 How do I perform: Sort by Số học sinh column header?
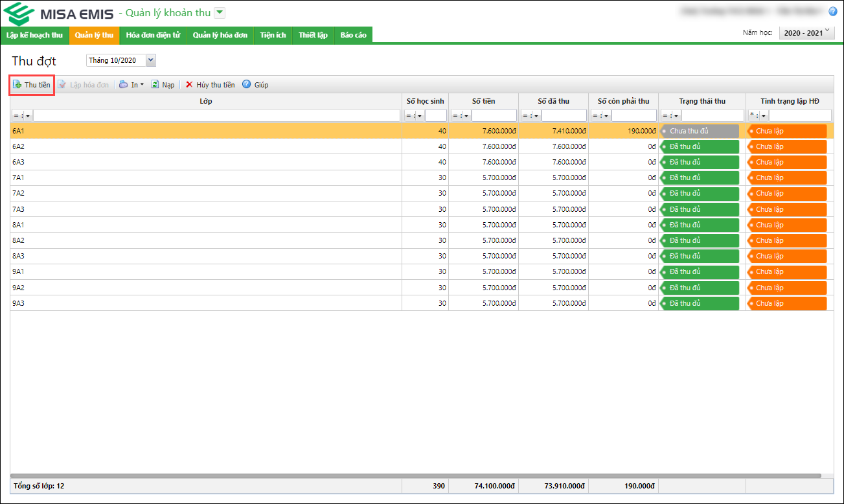pyautogui.click(x=425, y=101)
